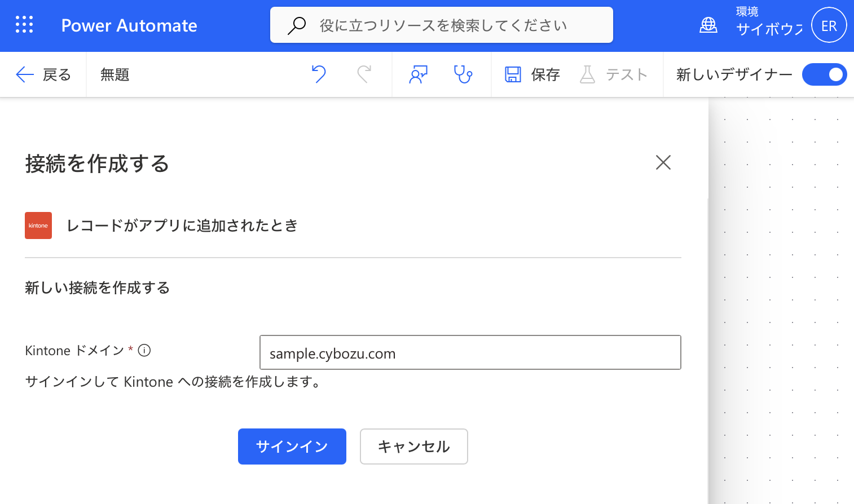The height and width of the screenshot is (504, 854).
Task: Open the ER account avatar menu
Action: pyautogui.click(x=829, y=25)
